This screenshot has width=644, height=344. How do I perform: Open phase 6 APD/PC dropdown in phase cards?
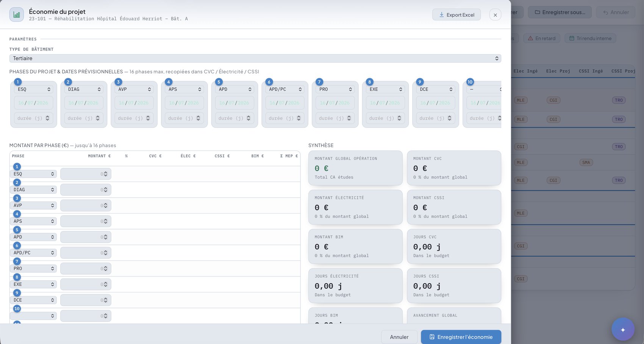(x=285, y=89)
